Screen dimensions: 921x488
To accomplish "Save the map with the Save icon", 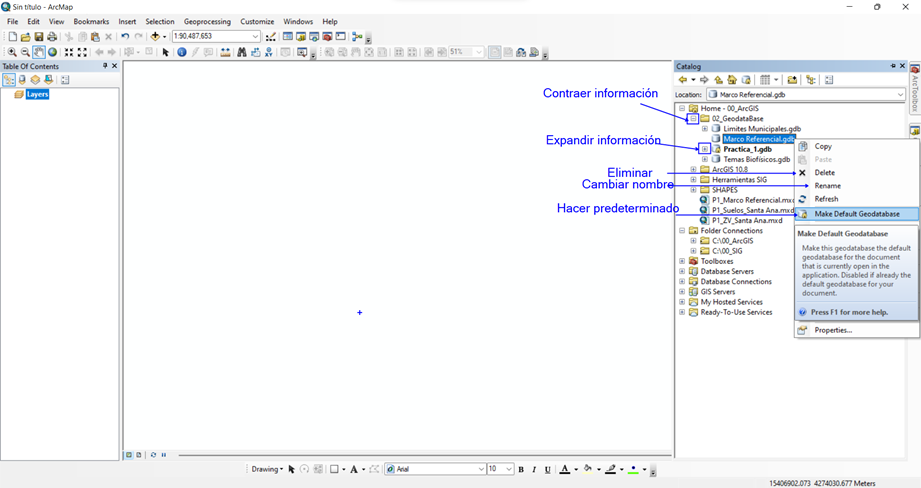I will click(x=39, y=36).
